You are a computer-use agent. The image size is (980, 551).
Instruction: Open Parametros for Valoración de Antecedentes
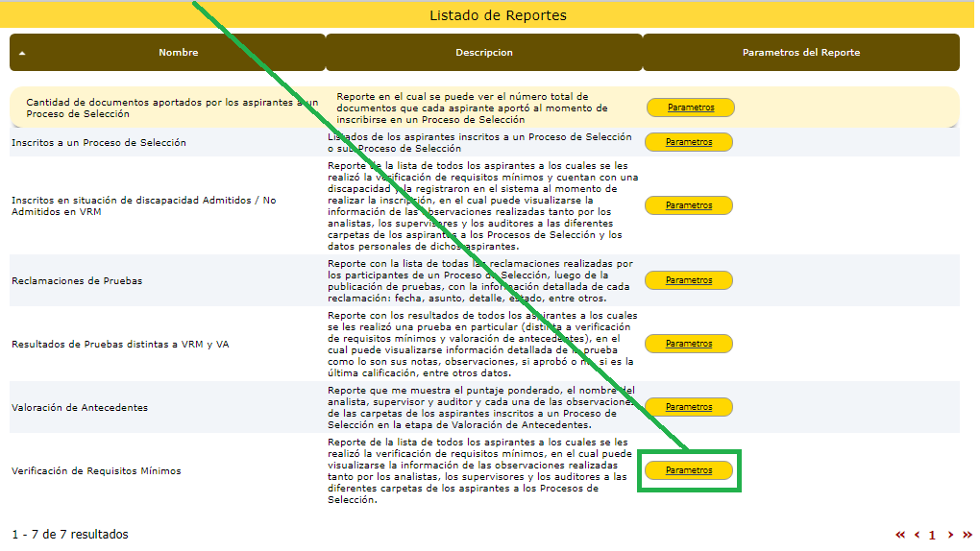(x=689, y=407)
